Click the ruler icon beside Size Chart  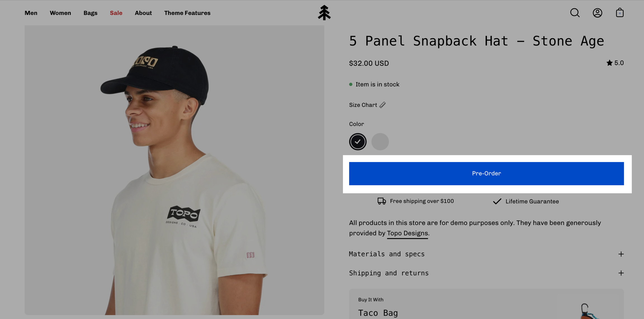coord(382,105)
